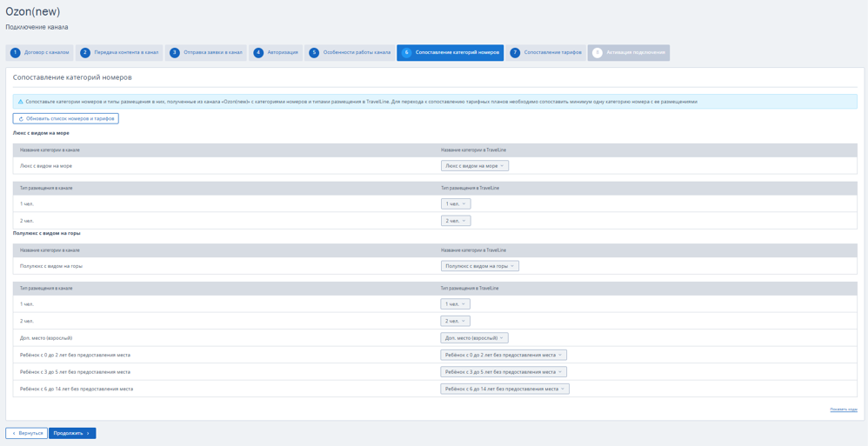Image resolution: width=868 pixels, height=446 pixels.
Task: Click the left arrow on the Вернуться button
Action: (14, 433)
